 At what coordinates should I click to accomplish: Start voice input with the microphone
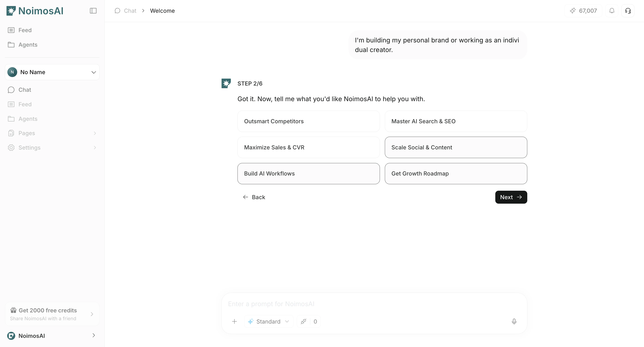(514, 322)
